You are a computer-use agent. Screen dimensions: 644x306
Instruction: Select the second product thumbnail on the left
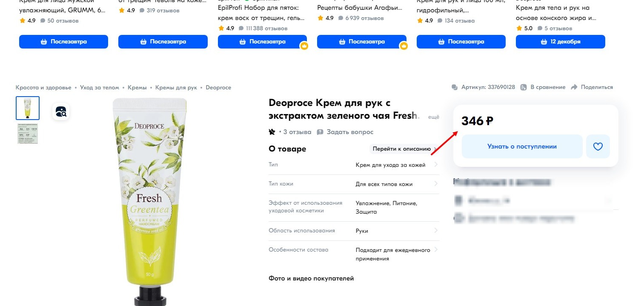pyautogui.click(x=27, y=133)
